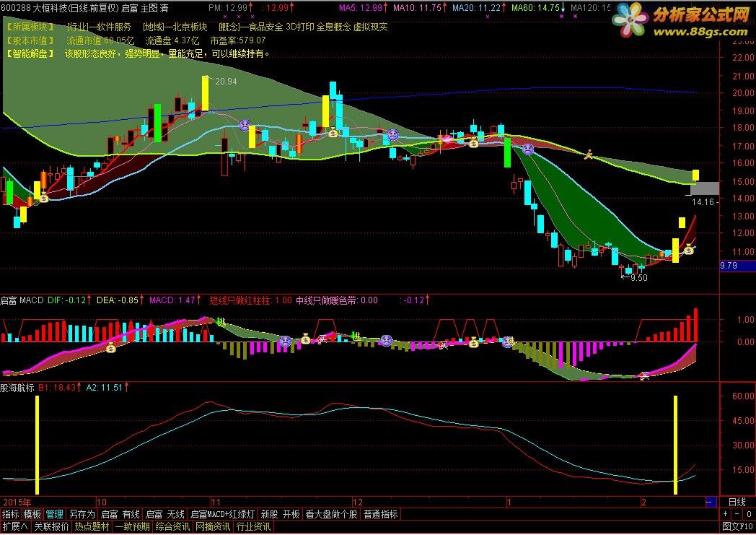Open the 综合资讯 news tab
Screen dimensions: 756x535
pos(172,527)
